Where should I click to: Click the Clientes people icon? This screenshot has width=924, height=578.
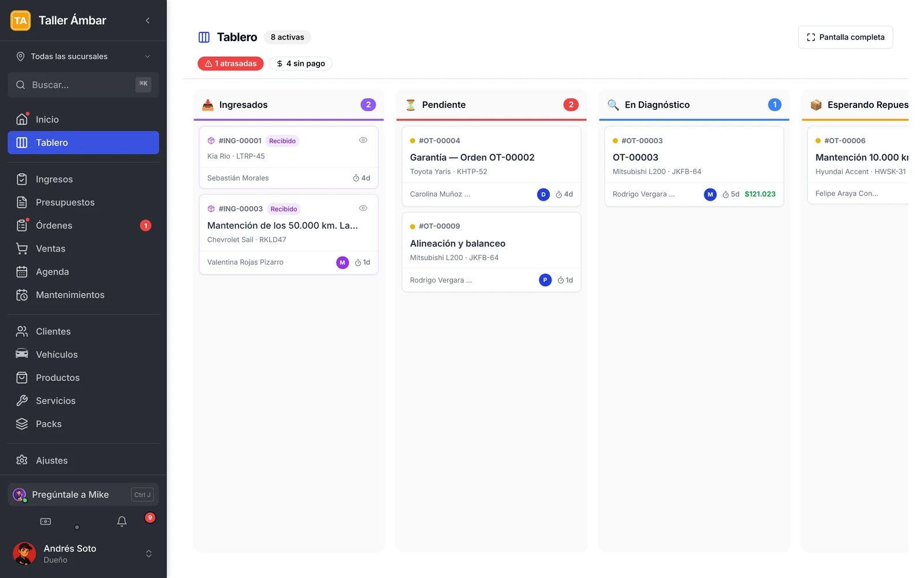[x=22, y=331]
